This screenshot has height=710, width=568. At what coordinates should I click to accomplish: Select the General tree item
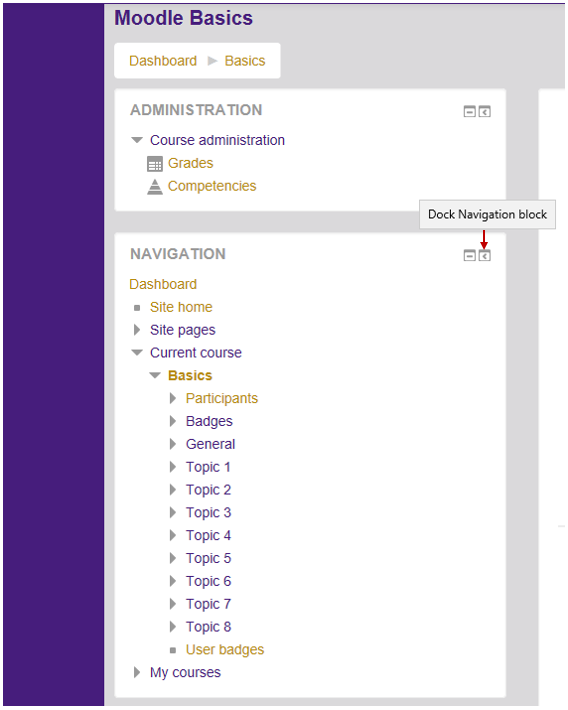[x=210, y=444]
